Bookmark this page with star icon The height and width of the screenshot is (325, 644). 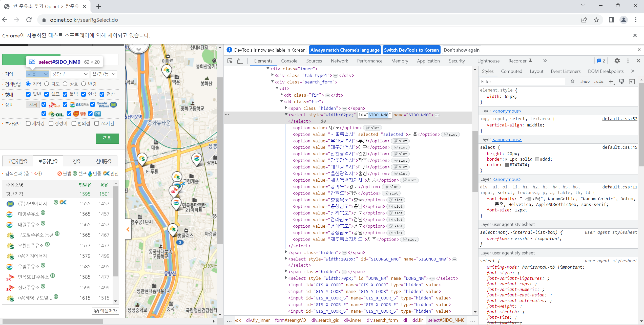point(596,20)
